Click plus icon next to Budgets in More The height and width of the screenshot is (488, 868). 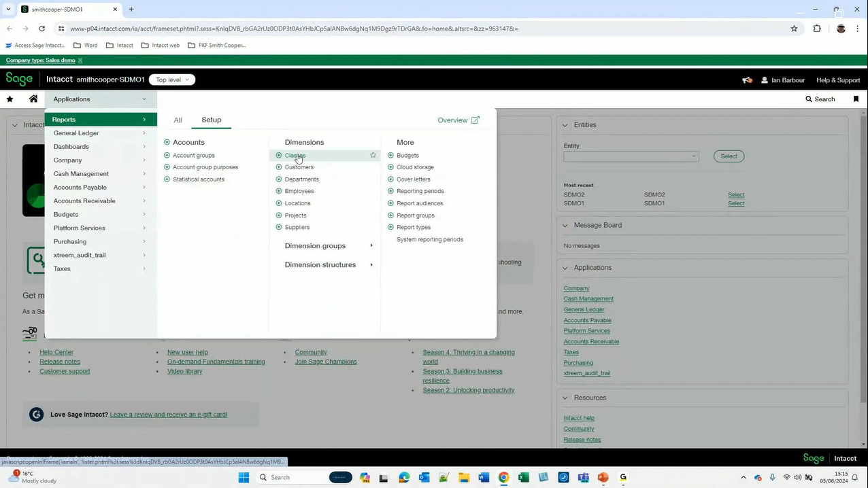[390, 156]
